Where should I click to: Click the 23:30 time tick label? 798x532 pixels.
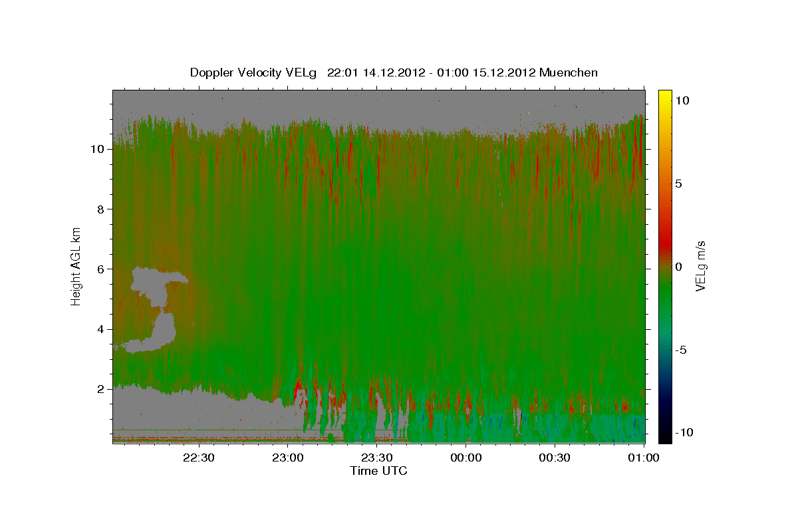pos(377,458)
